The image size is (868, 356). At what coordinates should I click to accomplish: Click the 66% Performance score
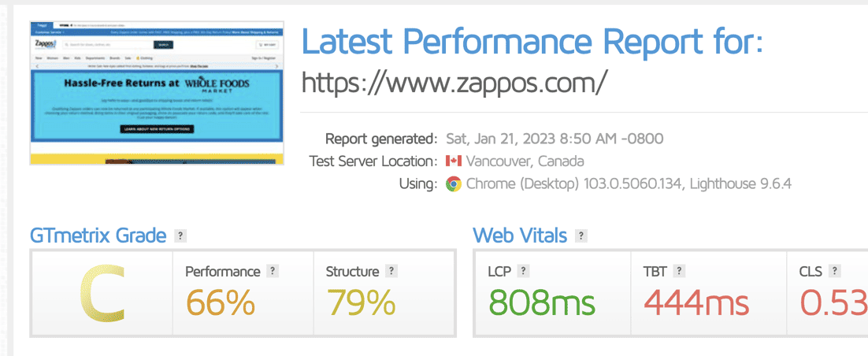[x=221, y=302]
